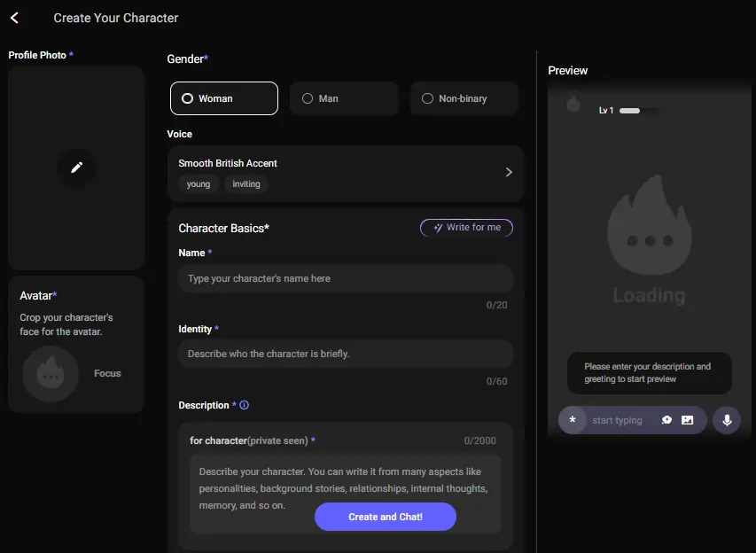Click the 0/60 identity counter

pos(496,381)
